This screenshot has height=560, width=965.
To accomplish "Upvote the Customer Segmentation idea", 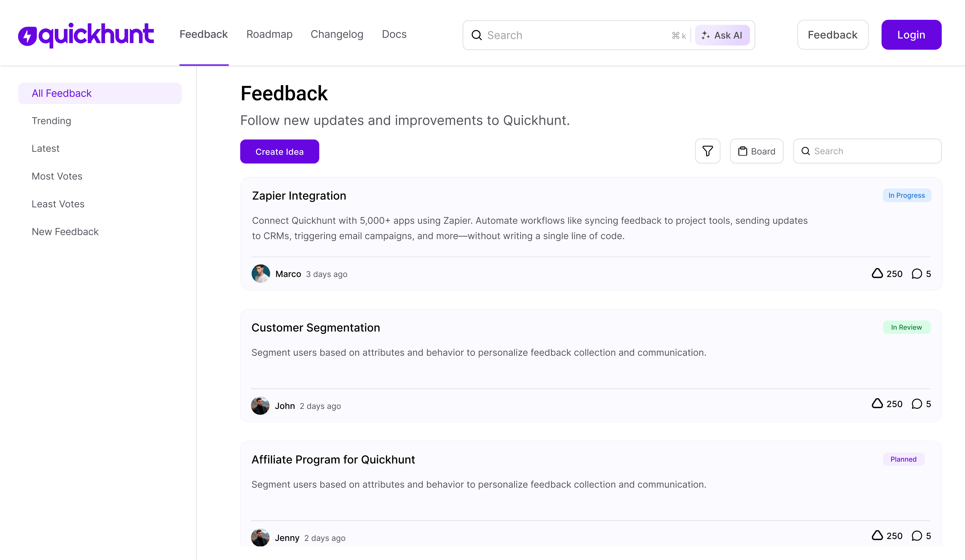I will tap(887, 404).
